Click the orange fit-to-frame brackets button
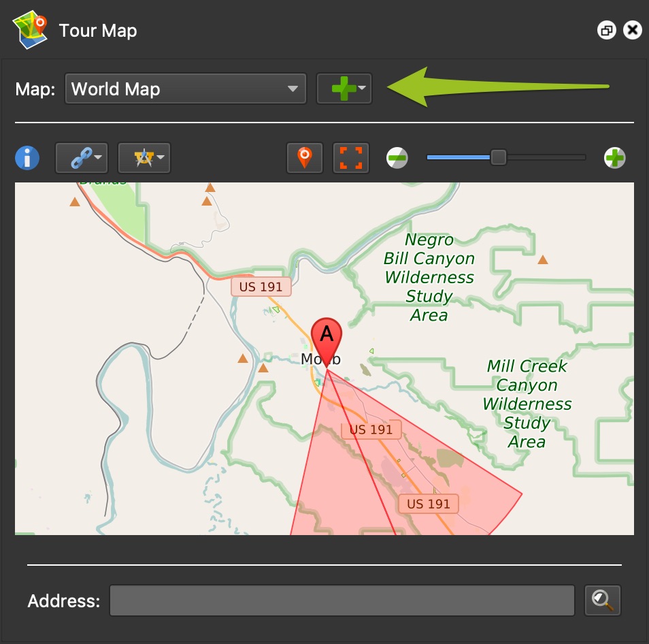 (350, 158)
